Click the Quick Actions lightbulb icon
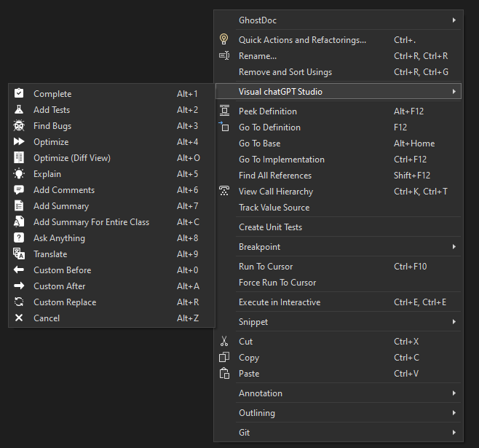The height and width of the screenshot is (448, 479). pos(224,39)
